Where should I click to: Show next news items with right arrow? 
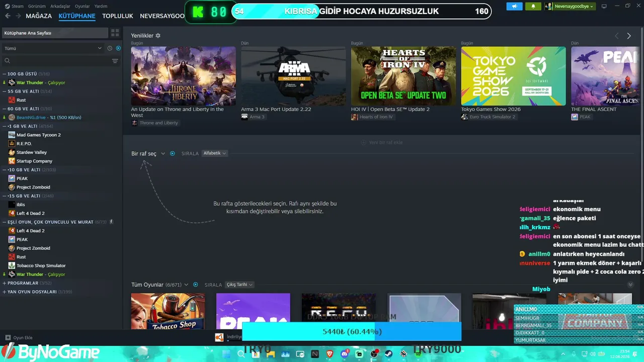click(x=629, y=36)
